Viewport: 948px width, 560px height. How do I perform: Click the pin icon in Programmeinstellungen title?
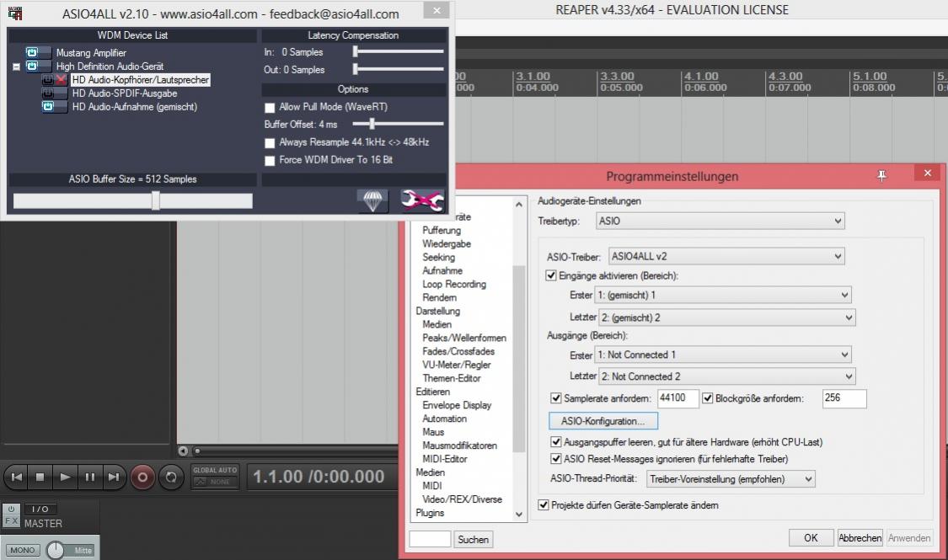[881, 176]
